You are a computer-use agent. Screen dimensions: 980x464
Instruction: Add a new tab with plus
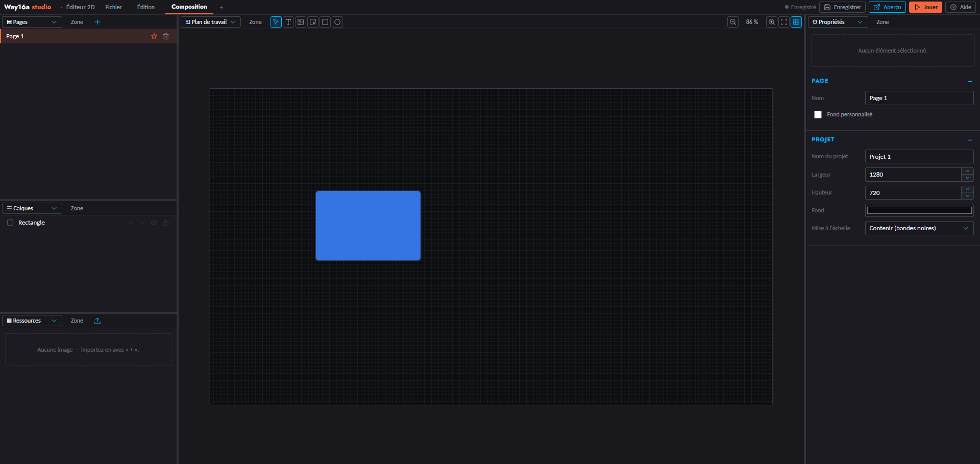click(221, 7)
